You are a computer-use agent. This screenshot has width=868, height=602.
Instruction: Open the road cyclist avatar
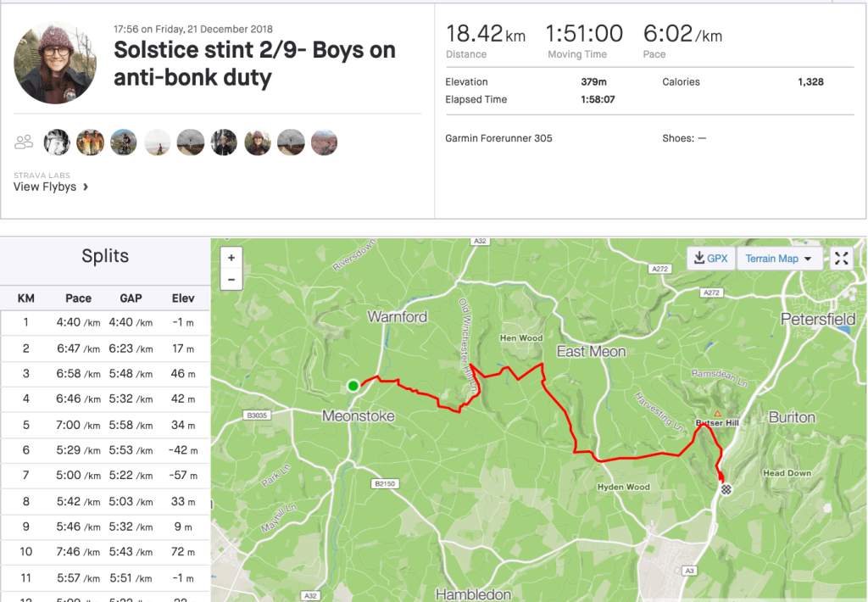point(124,142)
